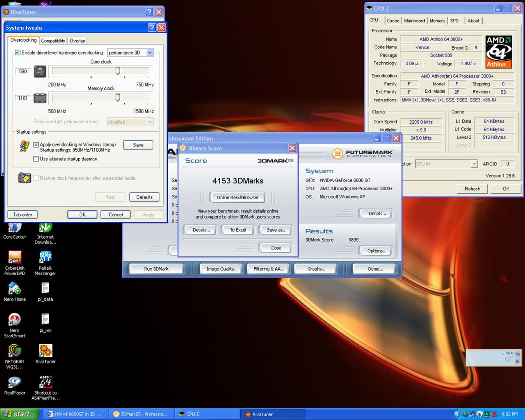Screen dimensions: 525x420
Task: Click the Futuremark Corporation logo
Action: coord(363,153)
